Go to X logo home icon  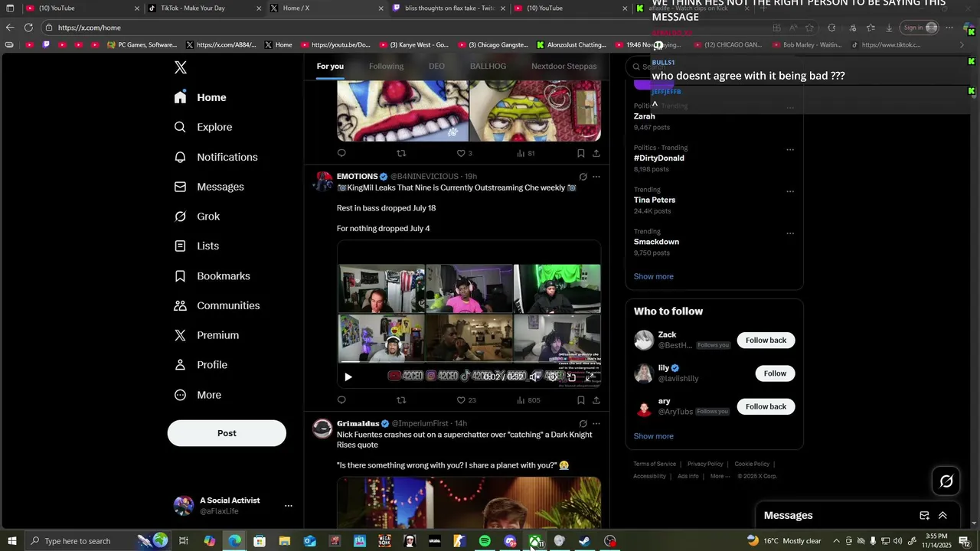pyautogui.click(x=181, y=67)
